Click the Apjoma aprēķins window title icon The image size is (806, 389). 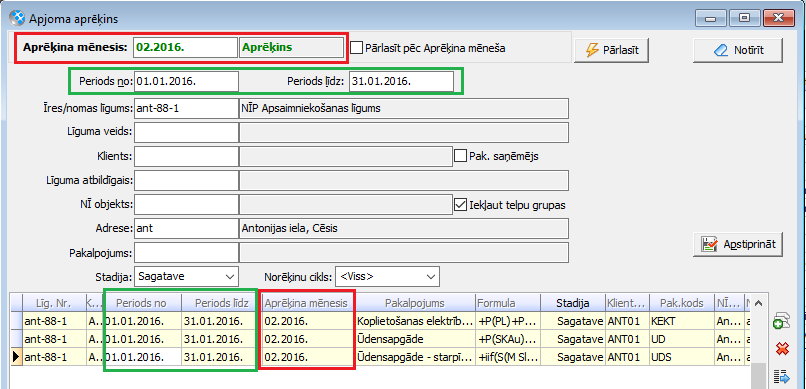17,19
